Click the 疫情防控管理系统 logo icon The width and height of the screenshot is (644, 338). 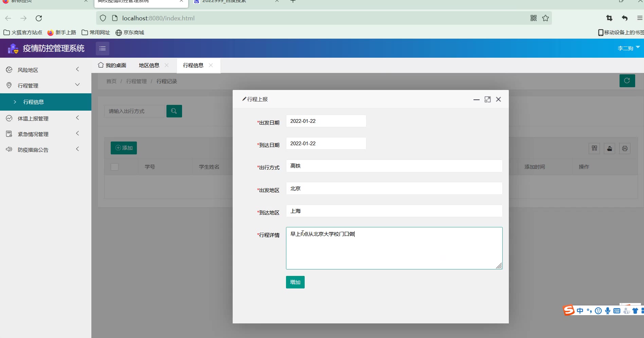coord(13,49)
